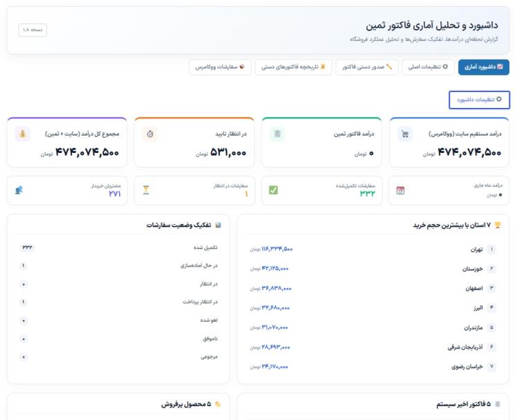The height and width of the screenshot is (420, 515).
Task: Click the ۵ فاکتور اخیر سیستم heading
Action: point(464,404)
